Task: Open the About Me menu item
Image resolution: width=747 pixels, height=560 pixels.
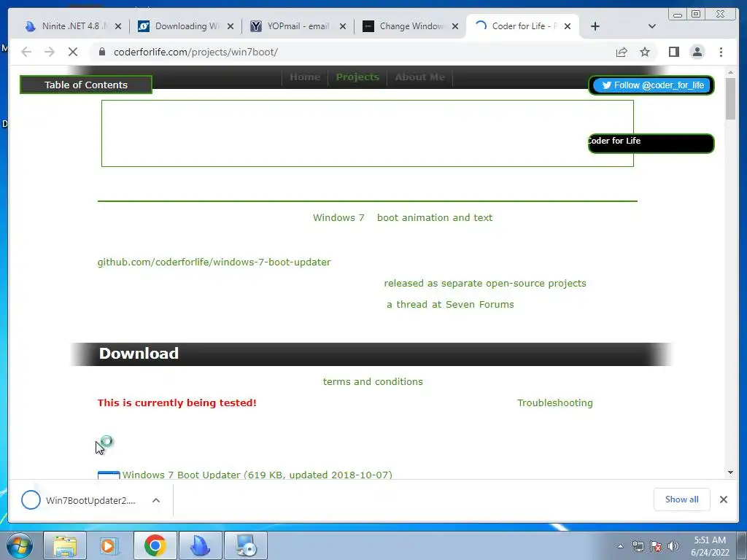Action: coord(419,77)
